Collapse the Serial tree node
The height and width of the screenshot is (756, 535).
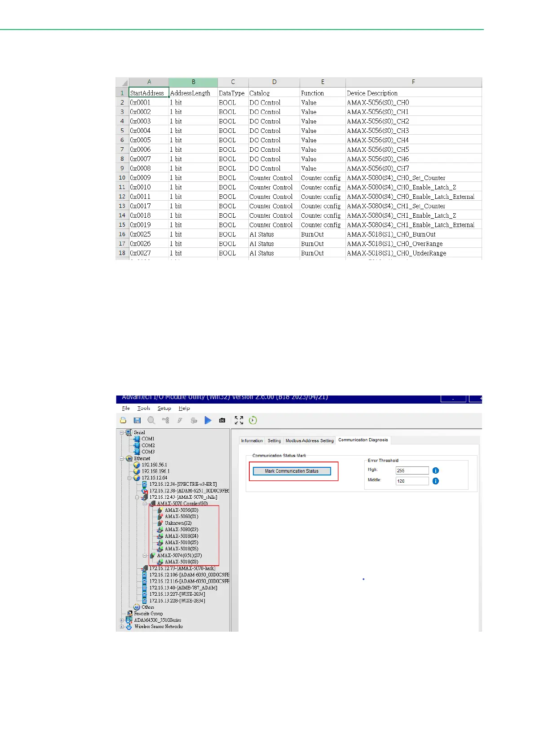click(x=122, y=433)
